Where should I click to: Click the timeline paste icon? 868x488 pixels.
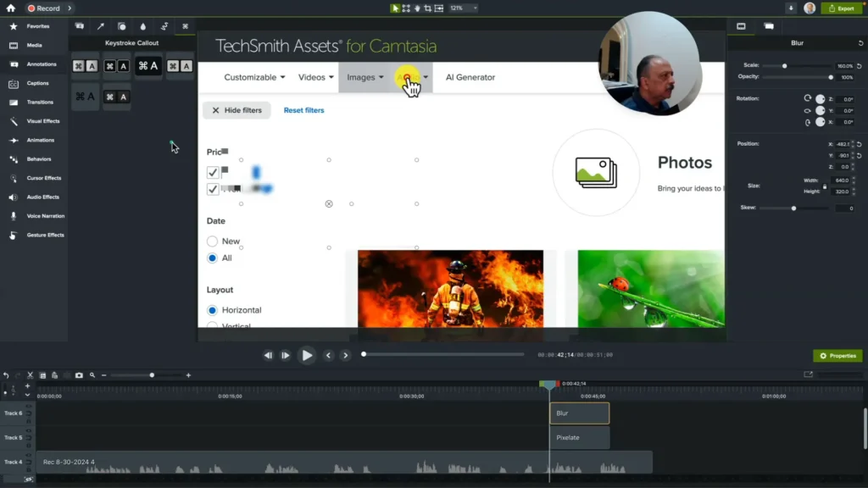pyautogui.click(x=54, y=375)
